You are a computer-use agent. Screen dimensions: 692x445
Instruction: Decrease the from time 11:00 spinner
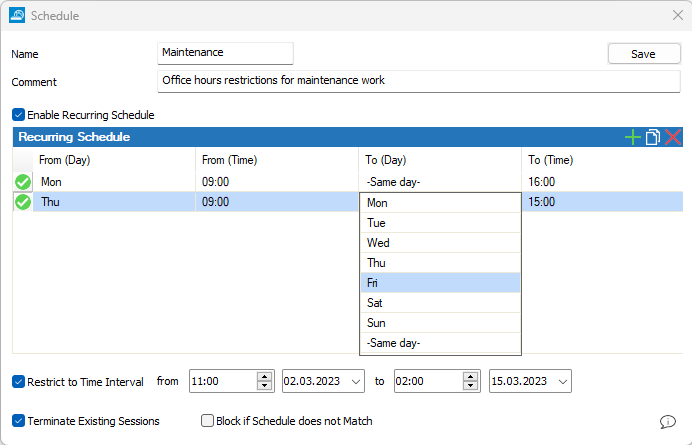point(264,386)
